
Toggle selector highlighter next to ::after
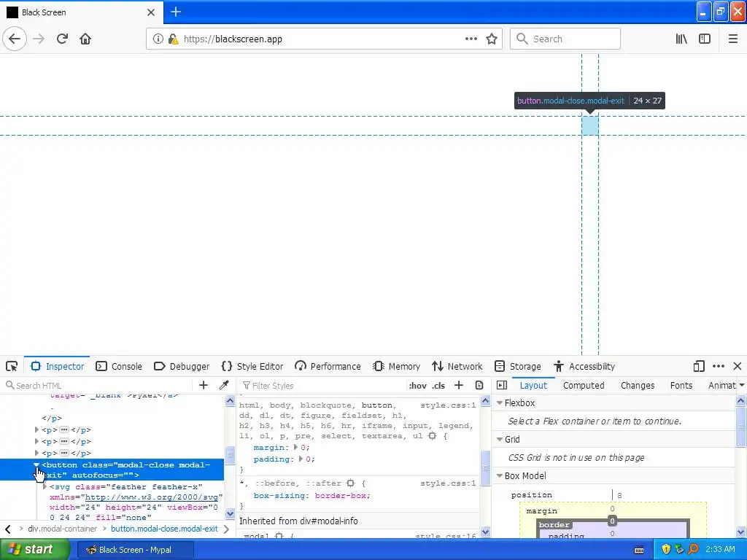[351, 483]
